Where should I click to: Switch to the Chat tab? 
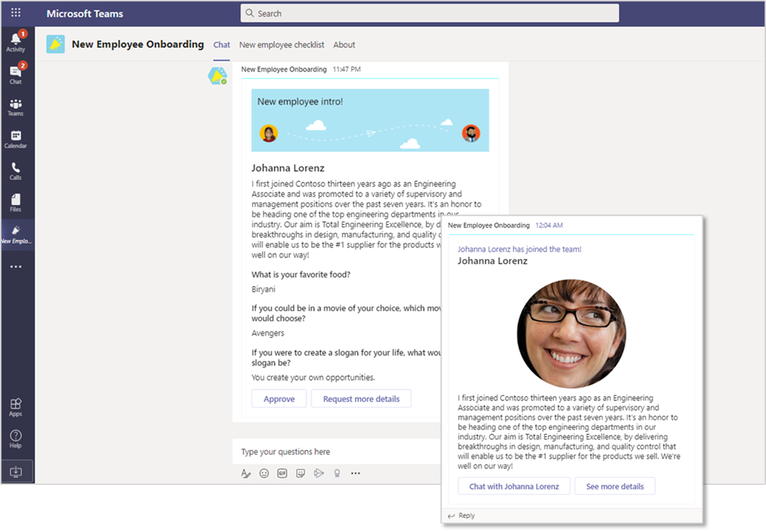(222, 45)
